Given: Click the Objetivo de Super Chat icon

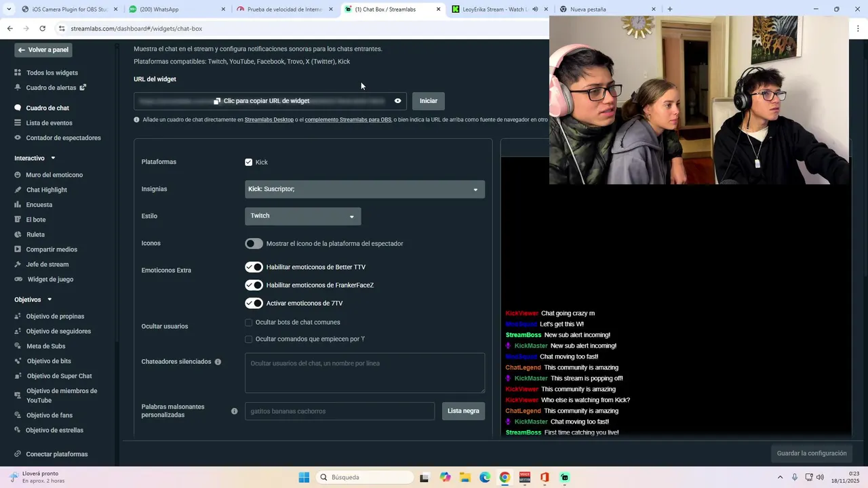Looking at the screenshot, I should (18, 376).
